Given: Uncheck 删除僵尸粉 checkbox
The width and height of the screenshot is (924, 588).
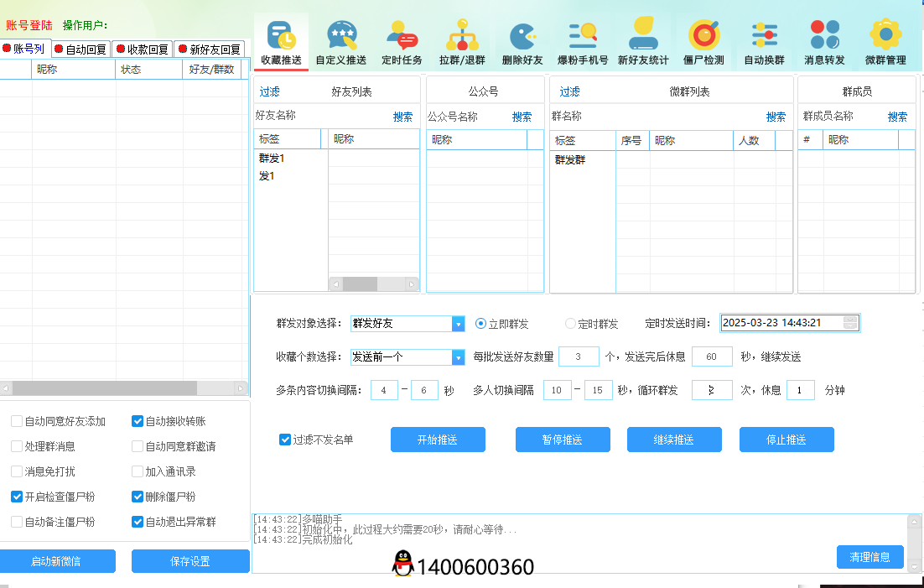Looking at the screenshot, I should (x=138, y=497).
